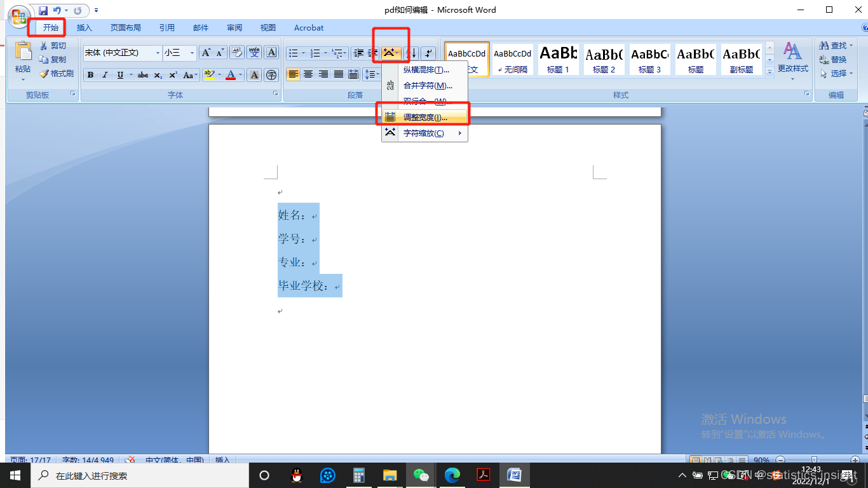
Task: Enable center text alignment
Action: pyautogui.click(x=308, y=74)
